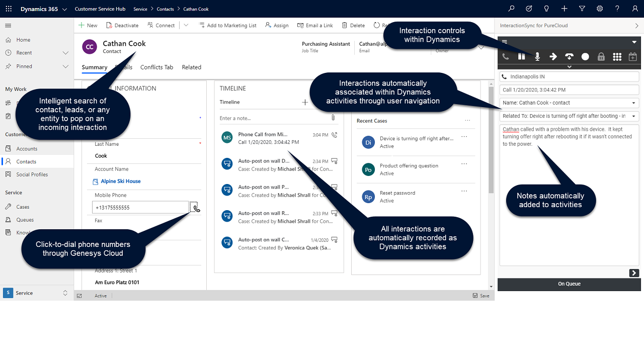Open Phone Call from Mi... timeline entry
Viewport: 644px width, 362px height.
279,138
